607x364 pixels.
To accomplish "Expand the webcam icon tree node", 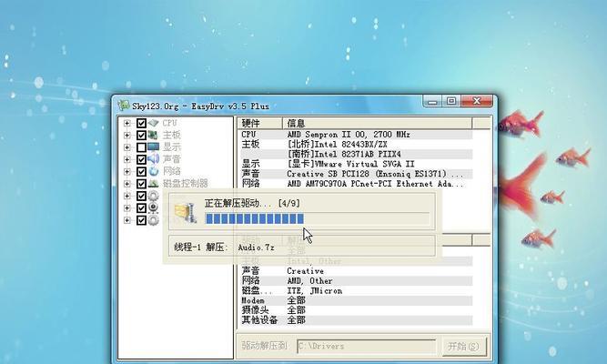I will click(x=127, y=208).
